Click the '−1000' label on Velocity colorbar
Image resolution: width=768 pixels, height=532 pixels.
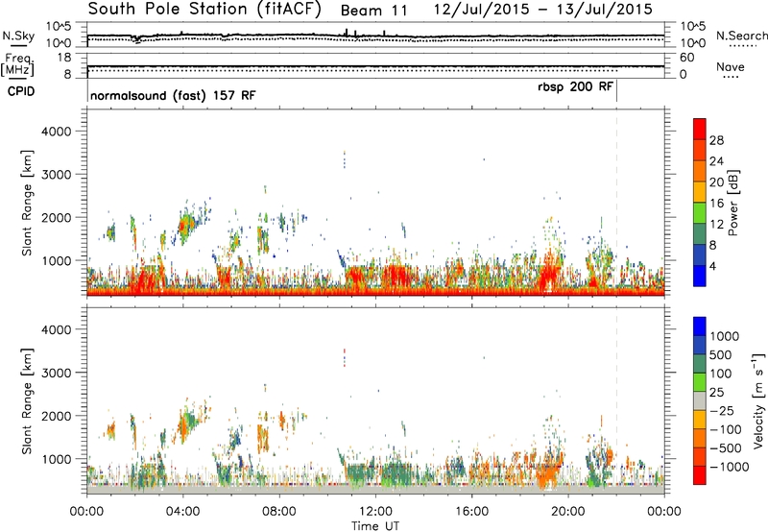pyautogui.click(x=730, y=467)
